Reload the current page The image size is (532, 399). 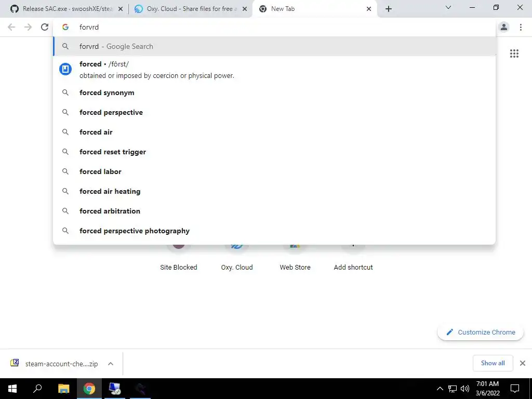45,27
